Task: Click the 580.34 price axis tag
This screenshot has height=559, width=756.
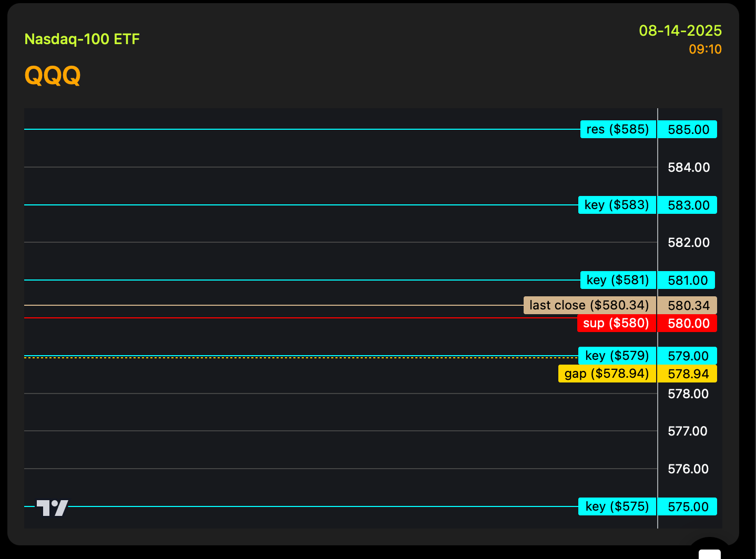Action: tap(688, 305)
